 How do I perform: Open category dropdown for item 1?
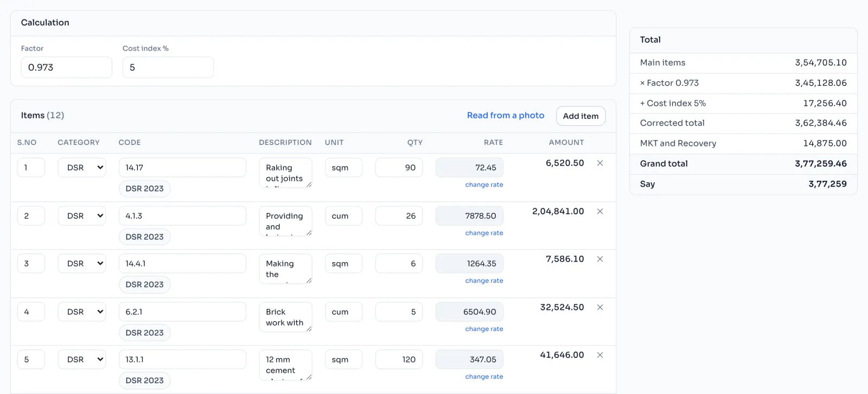(x=82, y=168)
